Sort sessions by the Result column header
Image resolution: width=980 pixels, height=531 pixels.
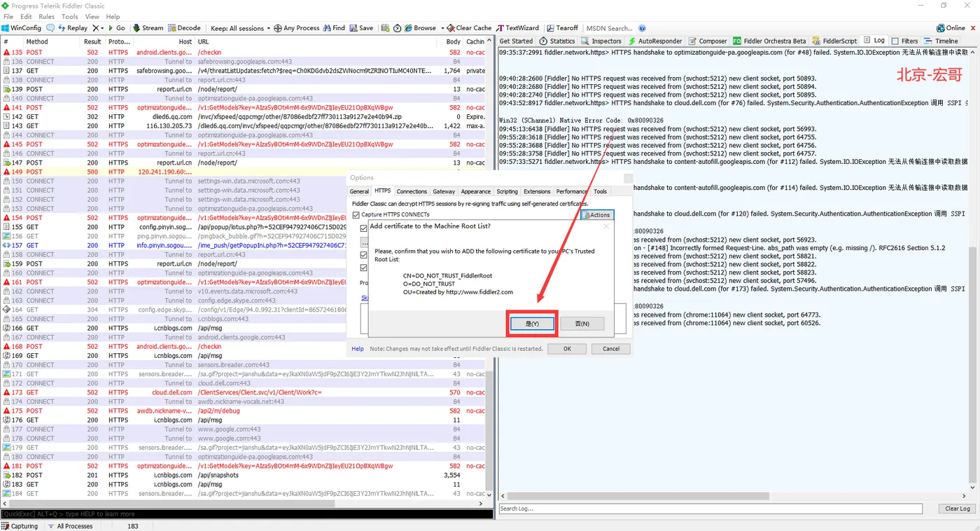(x=92, y=41)
